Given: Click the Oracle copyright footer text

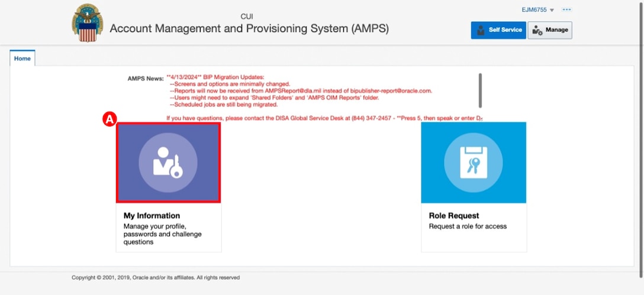Looking at the screenshot, I should [156, 278].
